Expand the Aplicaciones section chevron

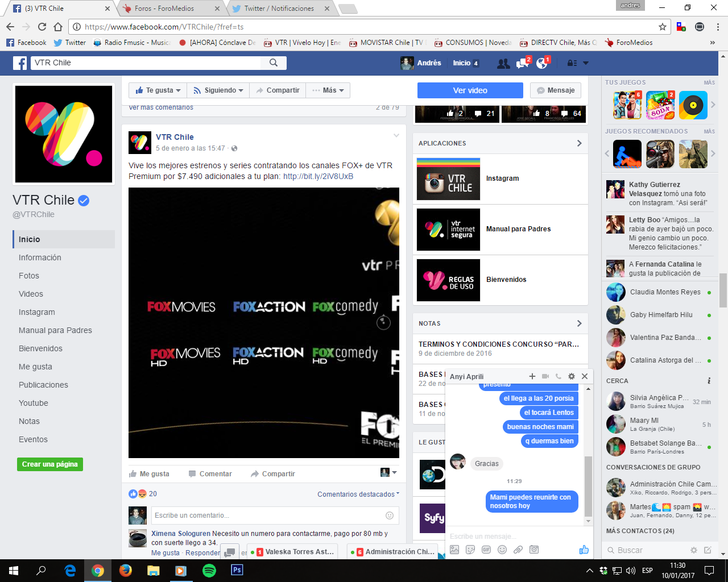tap(579, 143)
